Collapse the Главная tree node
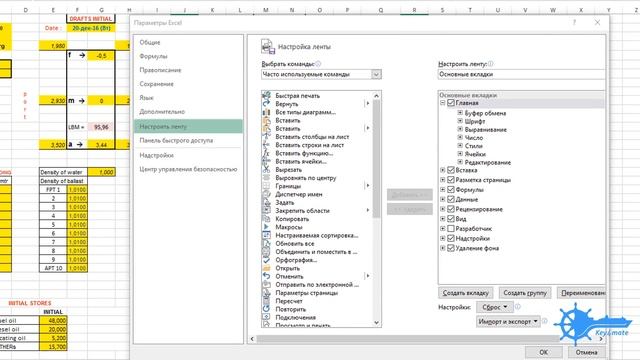Image resolution: width=640 pixels, height=360 pixels. click(443, 103)
